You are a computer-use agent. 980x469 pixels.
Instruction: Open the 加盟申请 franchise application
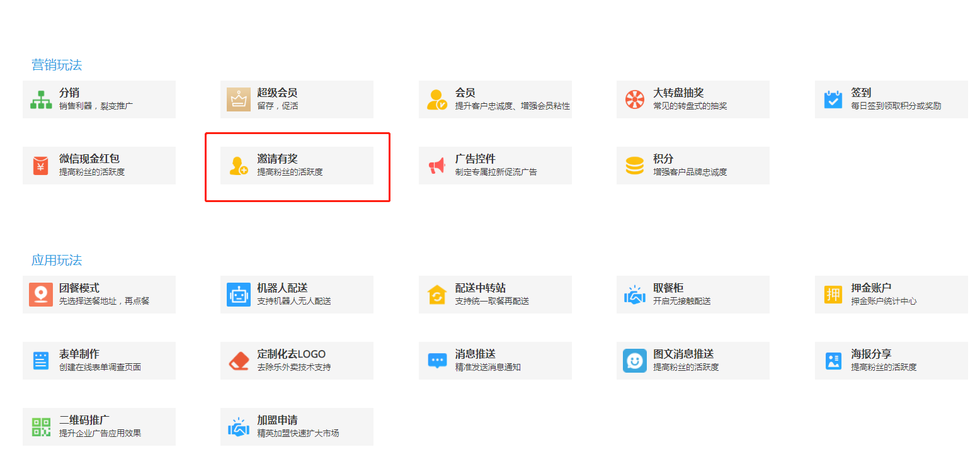tap(297, 427)
